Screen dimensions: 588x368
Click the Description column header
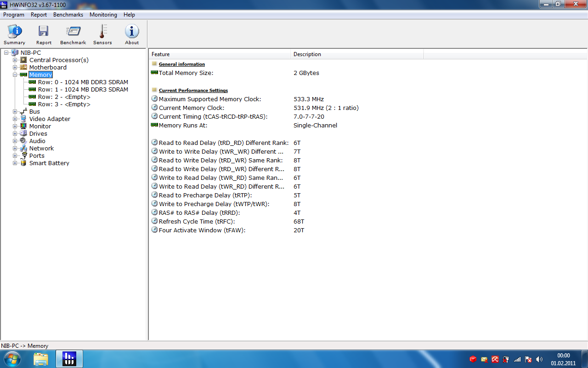[x=357, y=54]
